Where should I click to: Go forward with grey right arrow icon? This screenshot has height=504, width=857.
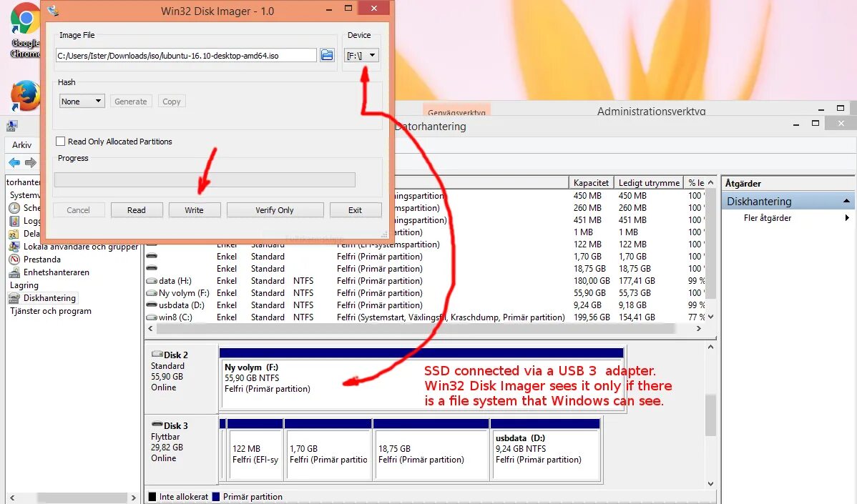31,162
